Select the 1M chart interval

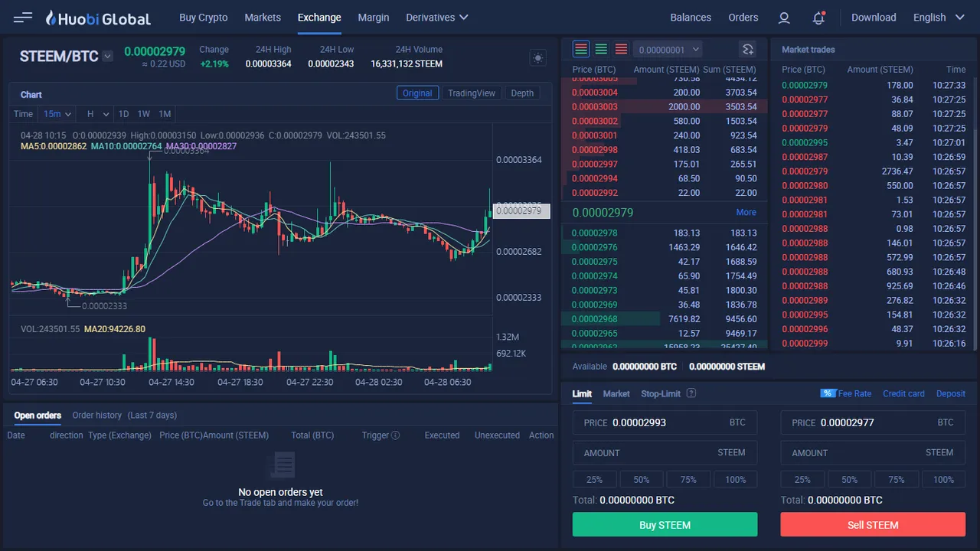point(165,114)
